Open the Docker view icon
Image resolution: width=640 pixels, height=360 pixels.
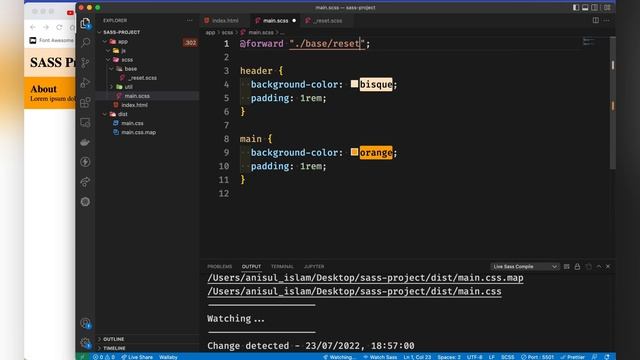(85, 142)
